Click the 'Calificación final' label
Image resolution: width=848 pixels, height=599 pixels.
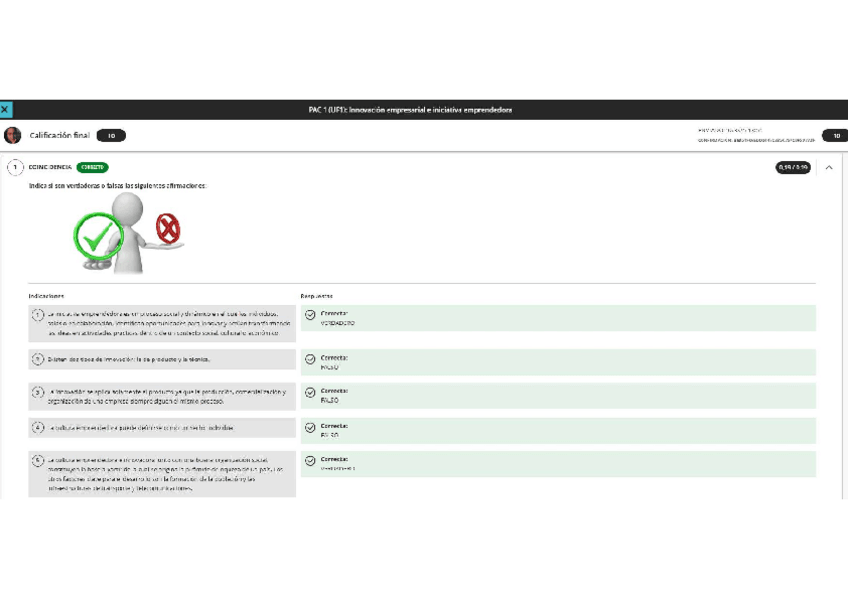click(x=59, y=135)
